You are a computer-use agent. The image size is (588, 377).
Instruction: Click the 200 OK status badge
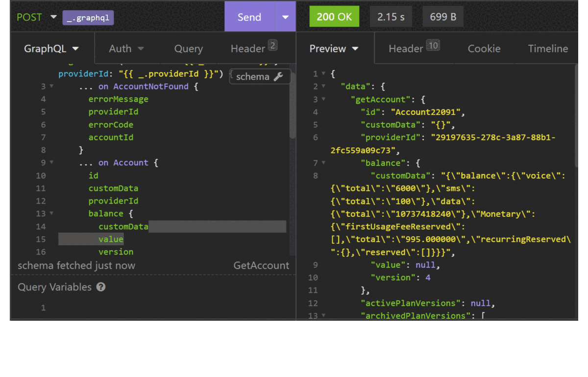tap(334, 17)
